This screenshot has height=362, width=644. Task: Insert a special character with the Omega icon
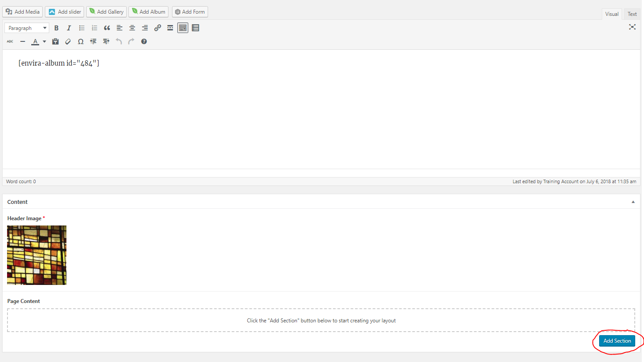pyautogui.click(x=80, y=41)
